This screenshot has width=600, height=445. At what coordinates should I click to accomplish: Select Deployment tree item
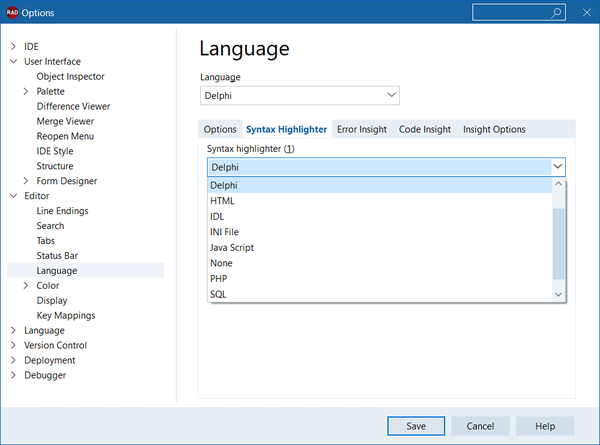(50, 360)
